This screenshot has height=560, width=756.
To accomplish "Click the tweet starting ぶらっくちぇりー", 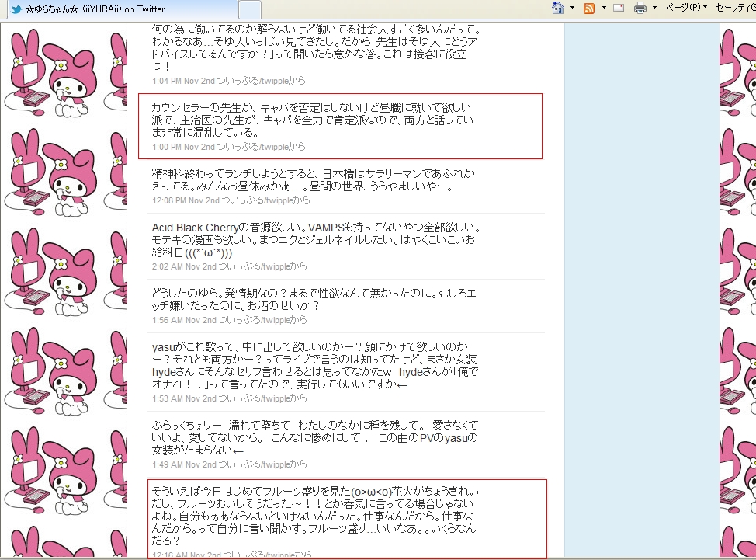I will click(x=314, y=437).
